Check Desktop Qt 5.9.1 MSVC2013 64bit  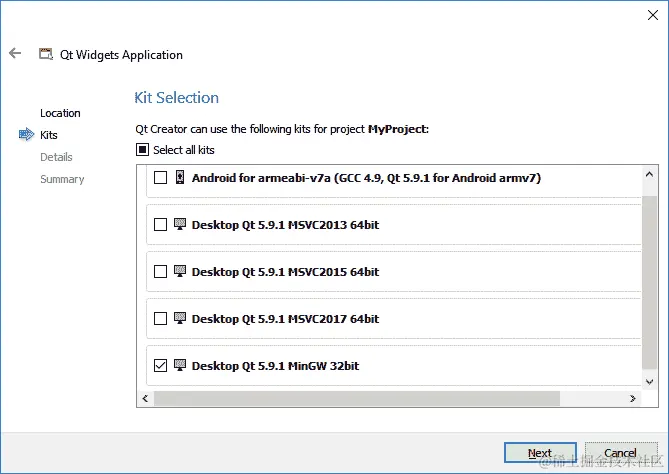[x=160, y=224]
